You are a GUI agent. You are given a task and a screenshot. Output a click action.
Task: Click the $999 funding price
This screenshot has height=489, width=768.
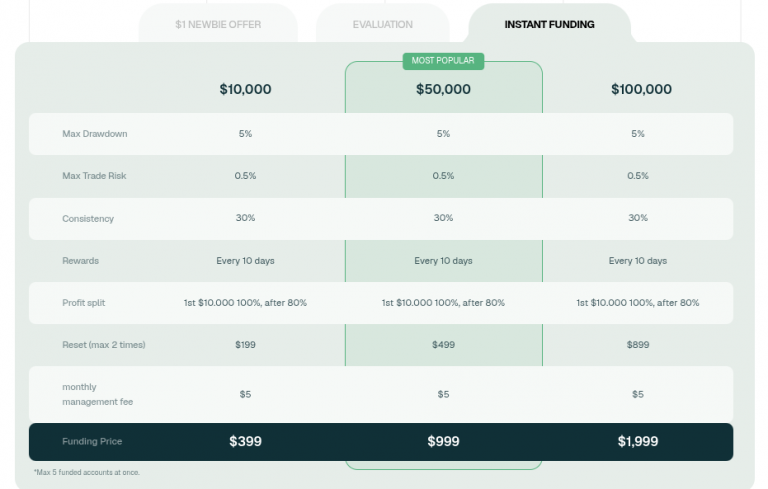443,441
